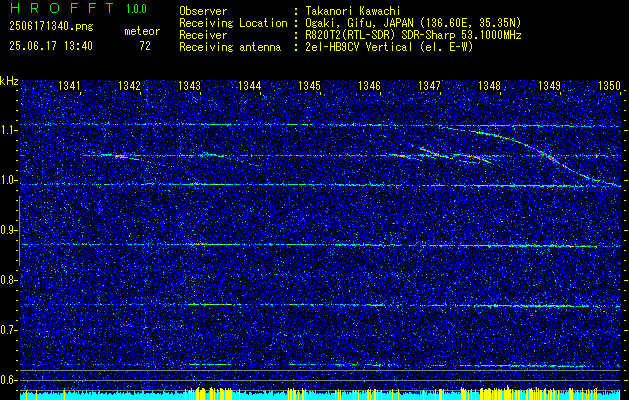This screenshot has width=629, height=400.
Task: Click antenna 2el-HB9CV Vertical text
Action: click(389, 47)
